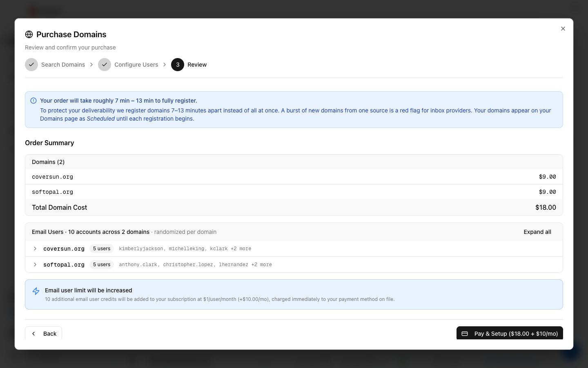Click the Configure Users step checkmark
This screenshot has width=588, height=368.
[105, 65]
